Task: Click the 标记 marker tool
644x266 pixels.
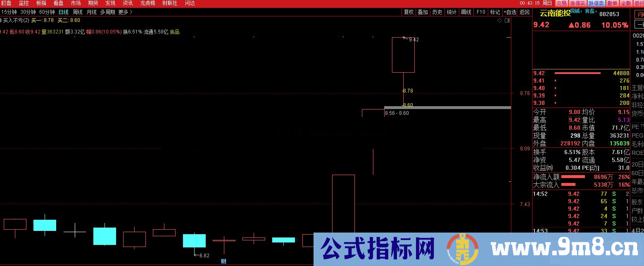Action: pyautogui.click(x=495, y=12)
